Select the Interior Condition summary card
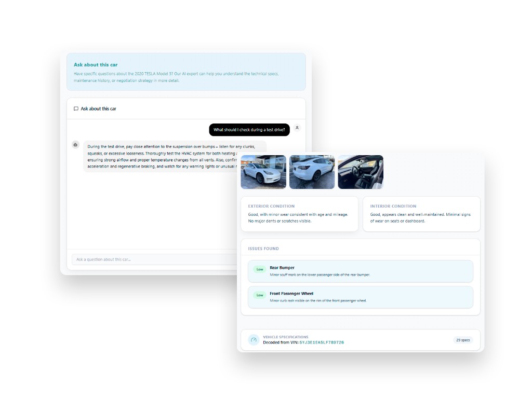 (421, 214)
